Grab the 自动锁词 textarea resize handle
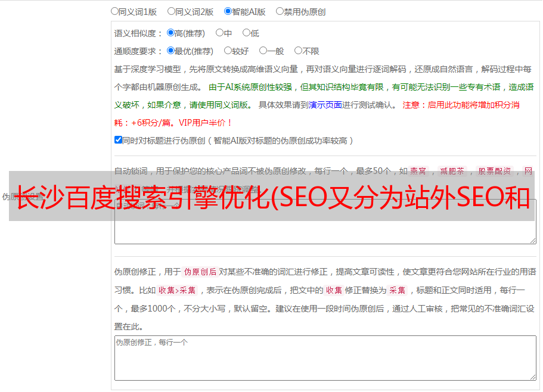 point(533,241)
